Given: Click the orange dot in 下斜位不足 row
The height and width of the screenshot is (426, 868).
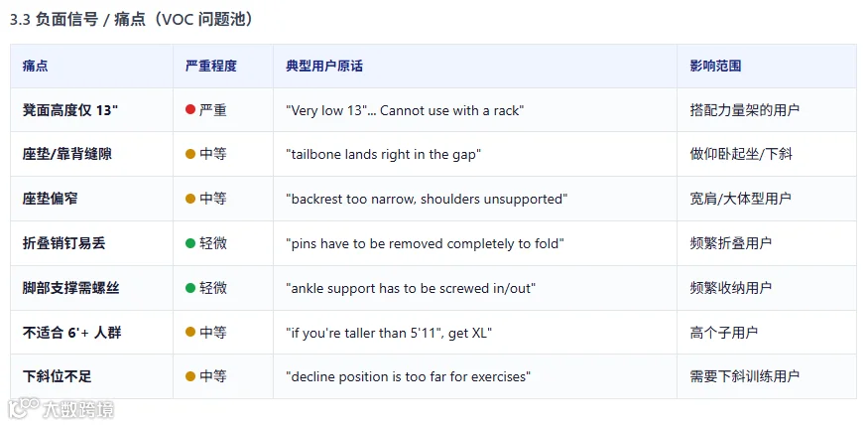Looking at the screenshot, I should tap(190, 376).
